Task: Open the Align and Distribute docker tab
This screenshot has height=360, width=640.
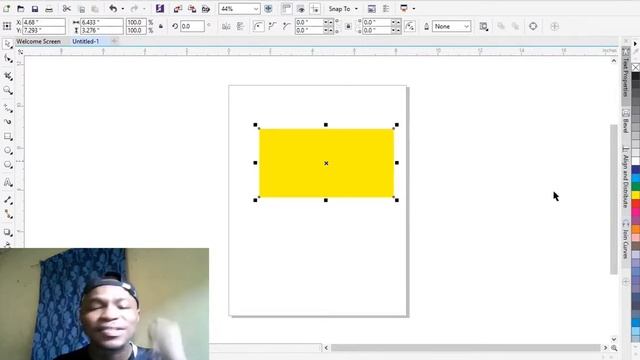Action: [x=625, y=177]
